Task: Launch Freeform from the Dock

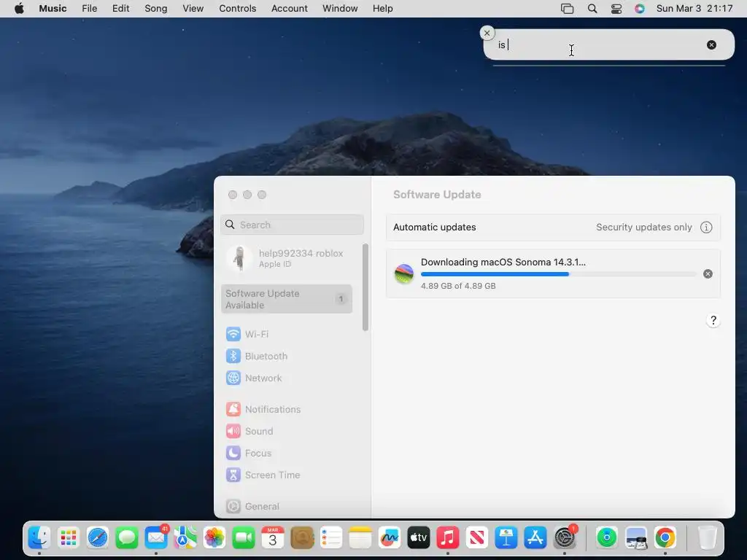Action: [x=390, y=537]
